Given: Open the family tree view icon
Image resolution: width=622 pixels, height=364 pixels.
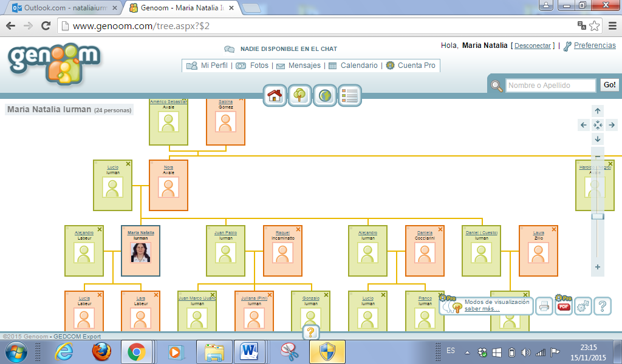Looking at the screenshot, I should pyautogui.click(x=299, y=96).
